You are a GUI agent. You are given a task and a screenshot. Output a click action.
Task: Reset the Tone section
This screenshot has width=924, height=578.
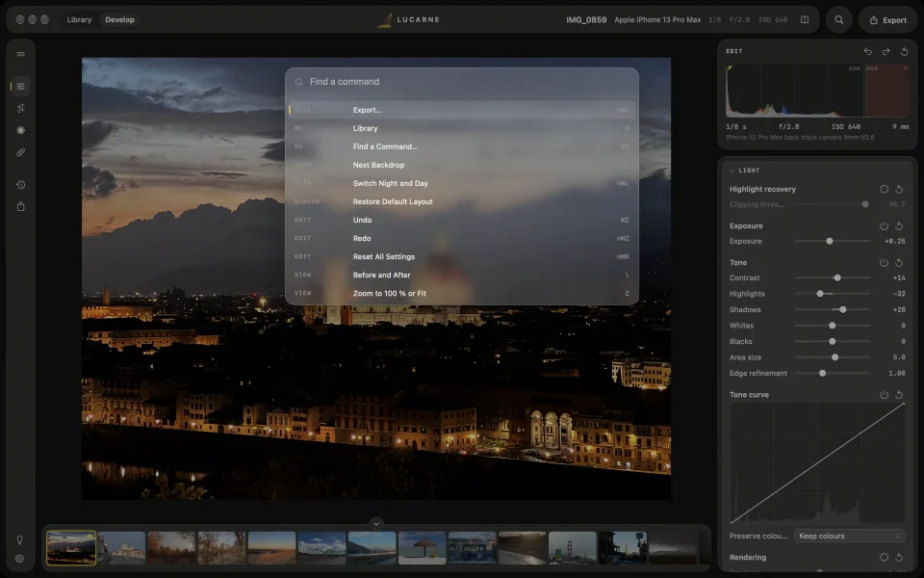[x=899, y=262]
